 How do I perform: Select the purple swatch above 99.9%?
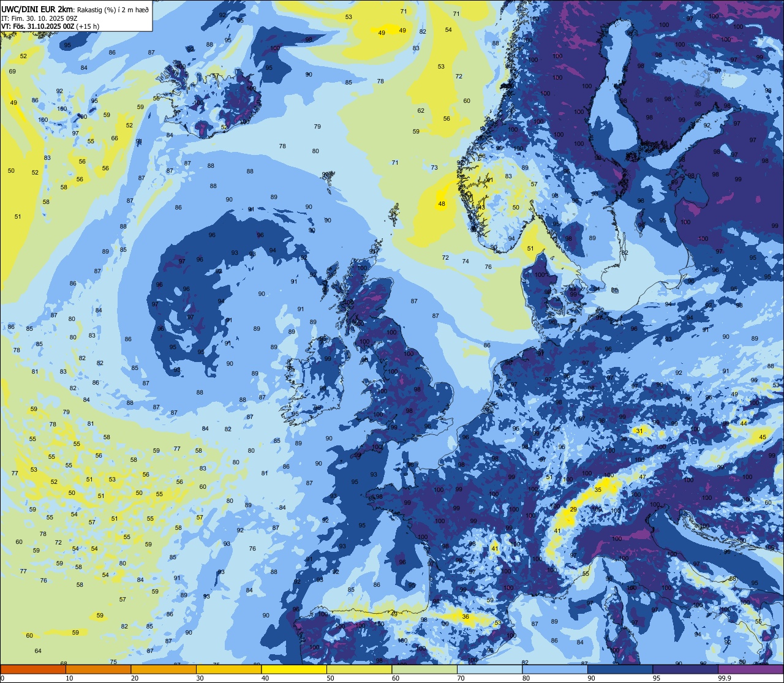point(750,669)
